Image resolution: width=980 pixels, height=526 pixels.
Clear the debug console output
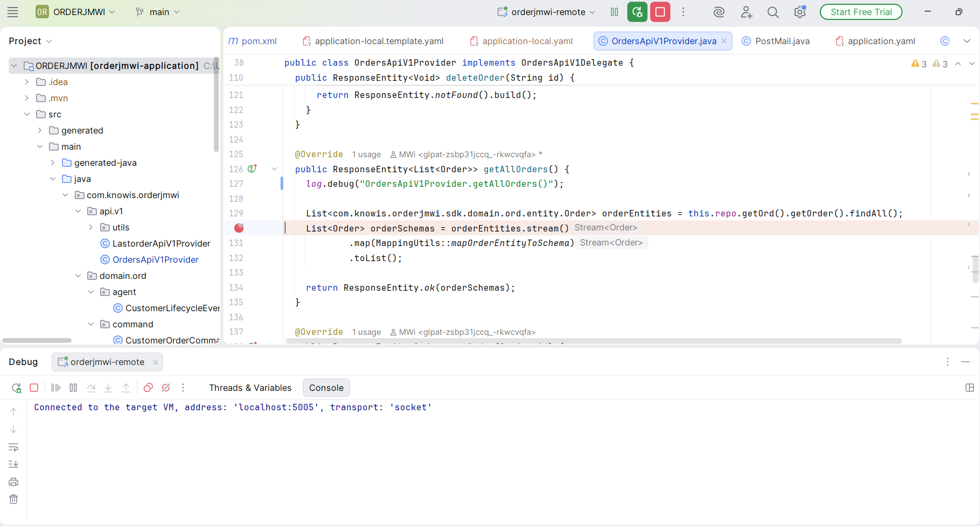coord(13,499)
